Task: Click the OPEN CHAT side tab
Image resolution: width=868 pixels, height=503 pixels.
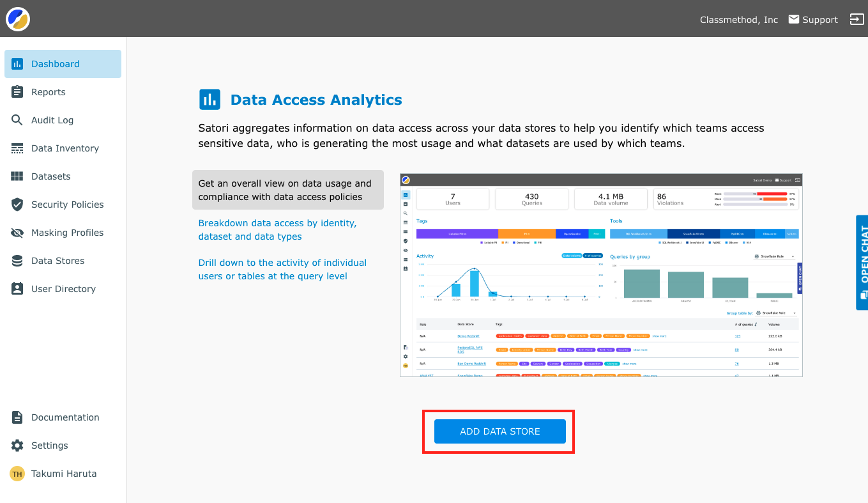Action: tap(862, 262)
